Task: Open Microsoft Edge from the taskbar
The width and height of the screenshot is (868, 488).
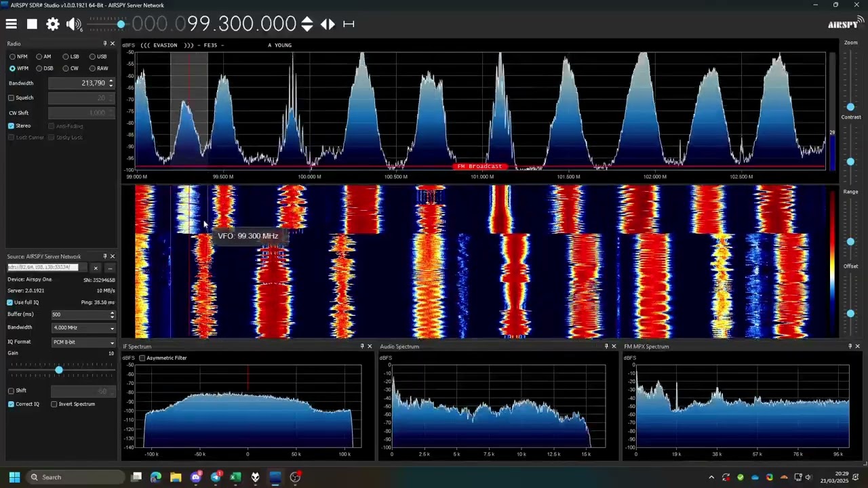Action: tap(156, 477)
